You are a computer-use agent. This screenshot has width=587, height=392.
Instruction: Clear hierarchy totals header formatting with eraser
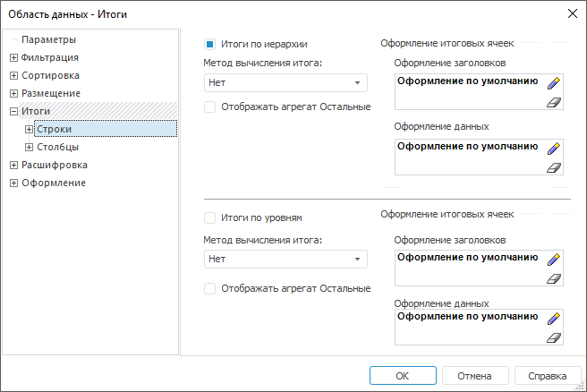(x=554, y=102)
